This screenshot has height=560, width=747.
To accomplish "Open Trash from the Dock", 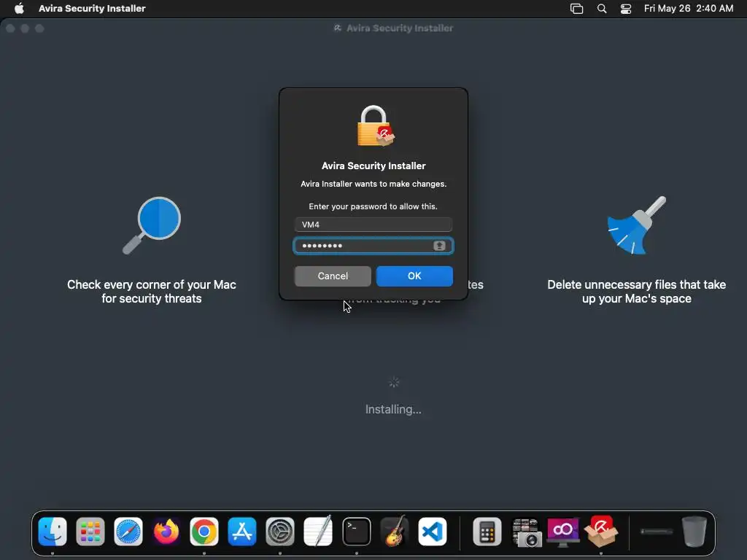I will click(x=694, y=532).
